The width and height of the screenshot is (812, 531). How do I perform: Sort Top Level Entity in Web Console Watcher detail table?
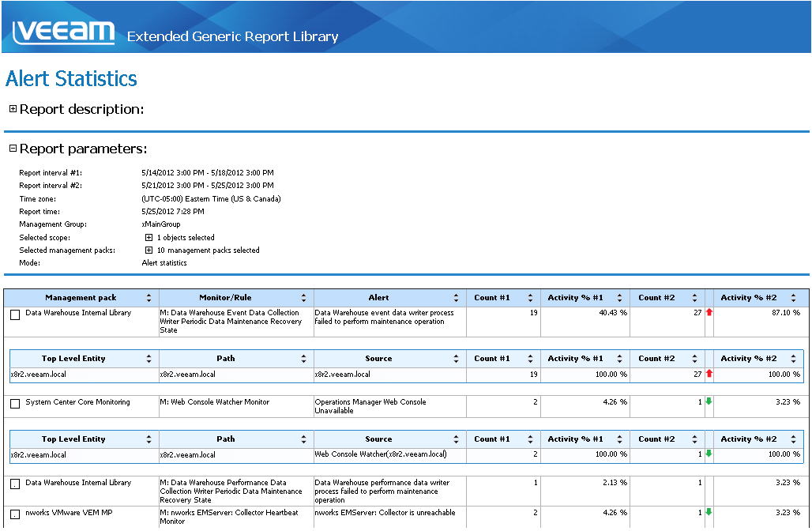tap(148, 439)
